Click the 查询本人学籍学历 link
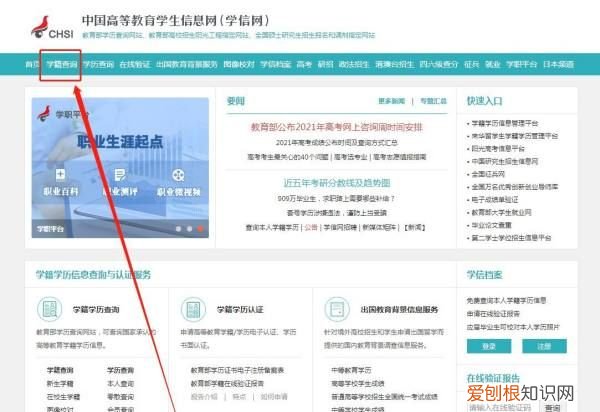 point(272,228)
